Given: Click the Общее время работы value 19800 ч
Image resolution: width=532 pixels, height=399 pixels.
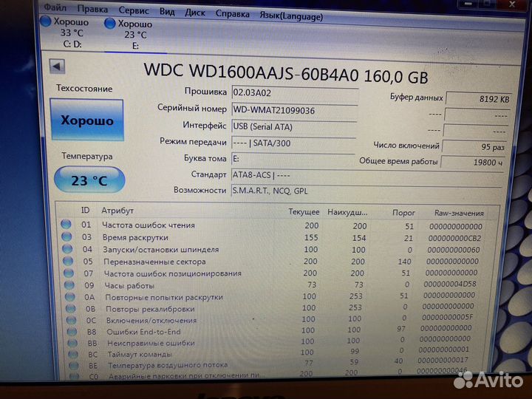Looking at the screenshot, I should pos(473,163).
